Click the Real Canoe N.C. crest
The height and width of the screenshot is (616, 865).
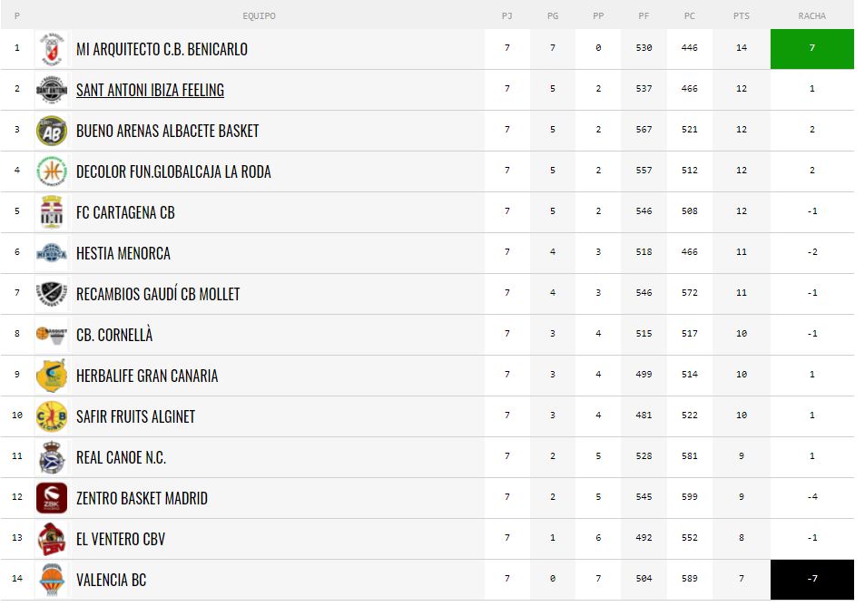[51, 457]
